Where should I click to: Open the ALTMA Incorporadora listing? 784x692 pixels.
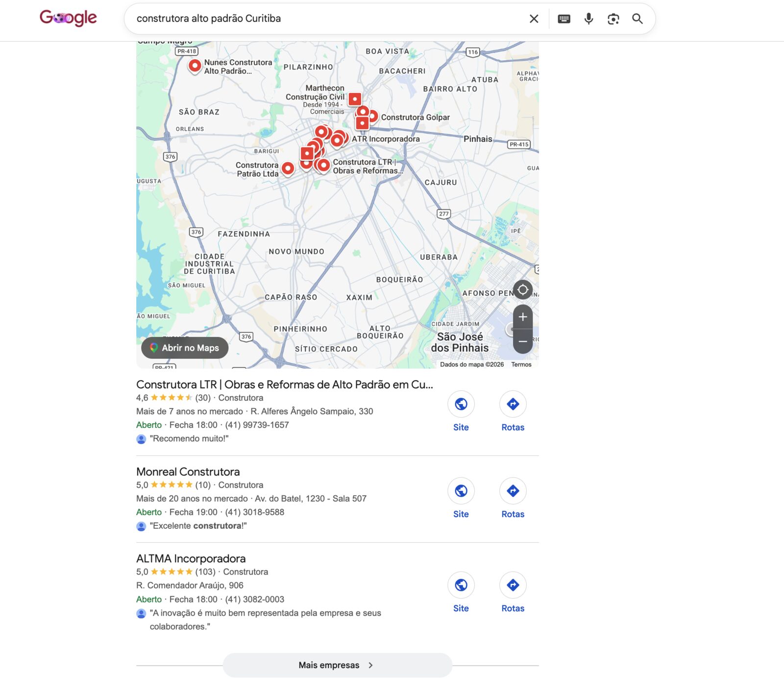point(191,558)
